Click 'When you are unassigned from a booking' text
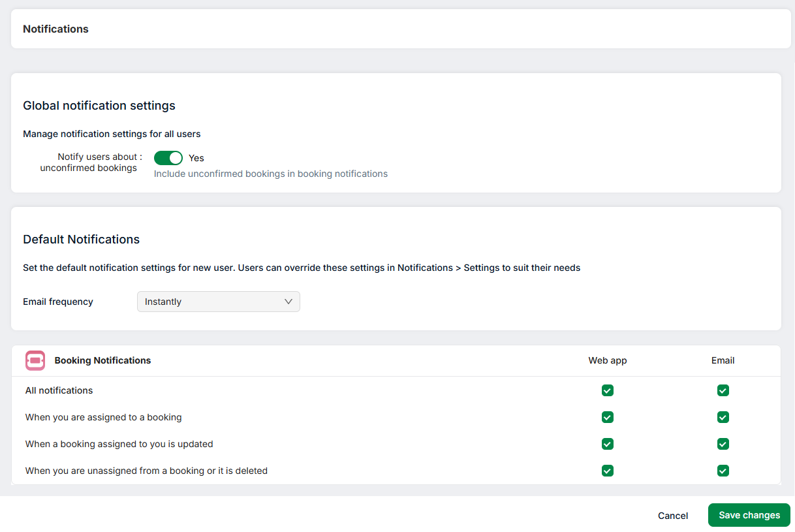Image resolution: width=795 pixels, height=532 pixels. pos(146,471)
